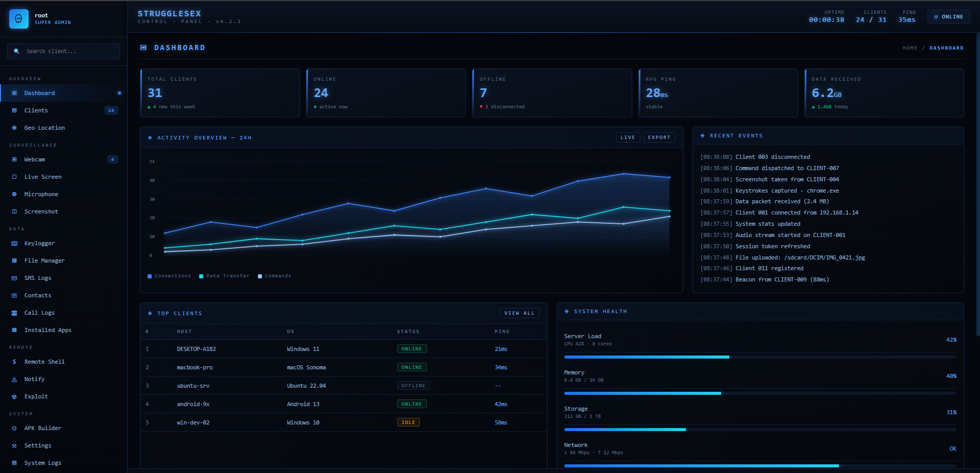The width and height of the screenshot is (980, 473).
Task: Toggle the Data Transfer legend series
Action: click(224, 276)
